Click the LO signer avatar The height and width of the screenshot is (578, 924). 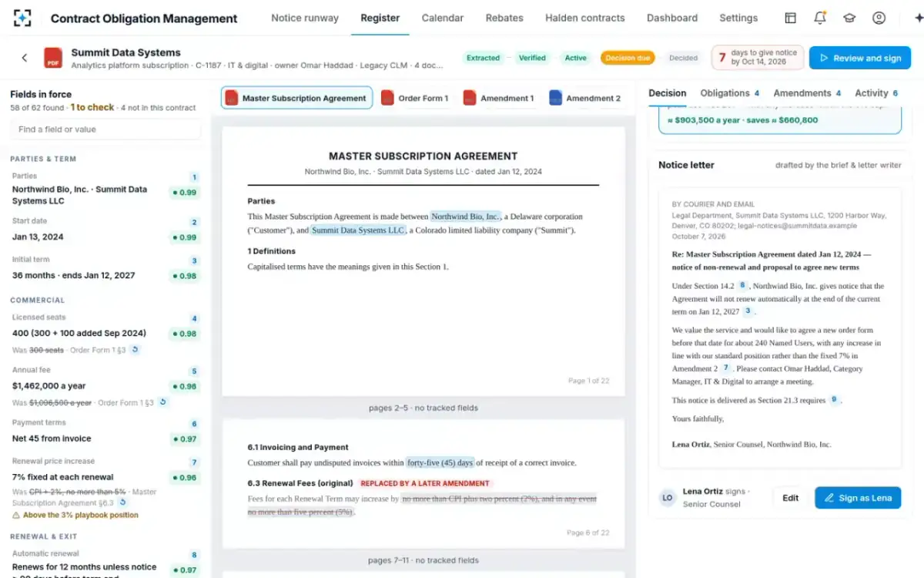coord(668,497)
